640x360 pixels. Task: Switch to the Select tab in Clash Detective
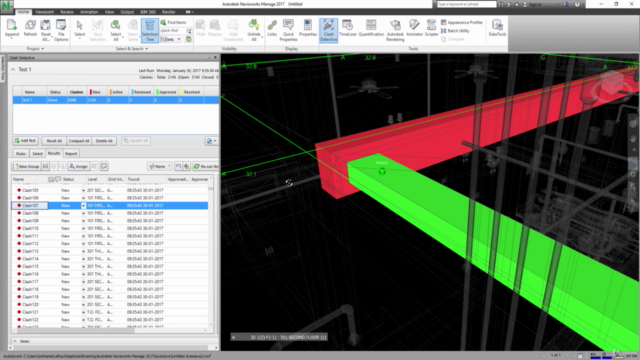[x=37, y=154]
